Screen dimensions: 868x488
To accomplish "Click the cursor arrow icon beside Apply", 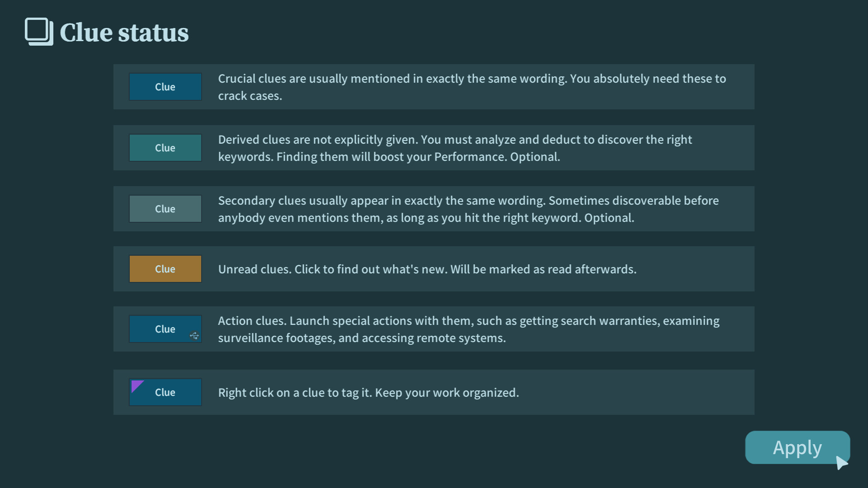I will tap(841, 462).
